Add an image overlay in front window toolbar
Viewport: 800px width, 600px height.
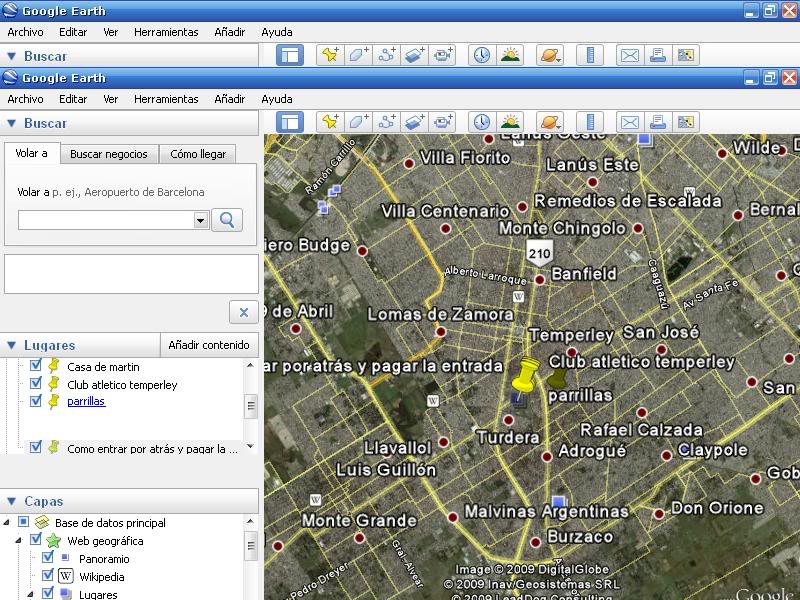tap(414, 122)
